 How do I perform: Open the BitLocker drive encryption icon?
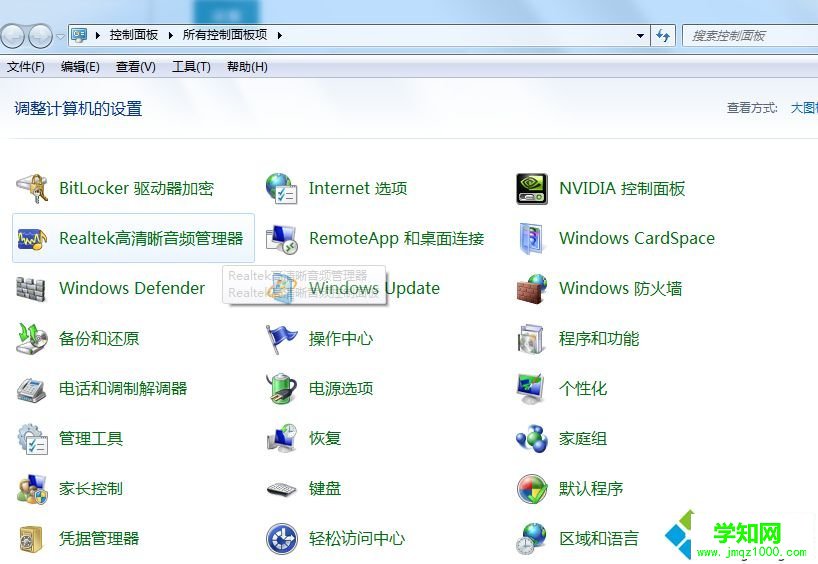tap(32, 188)
